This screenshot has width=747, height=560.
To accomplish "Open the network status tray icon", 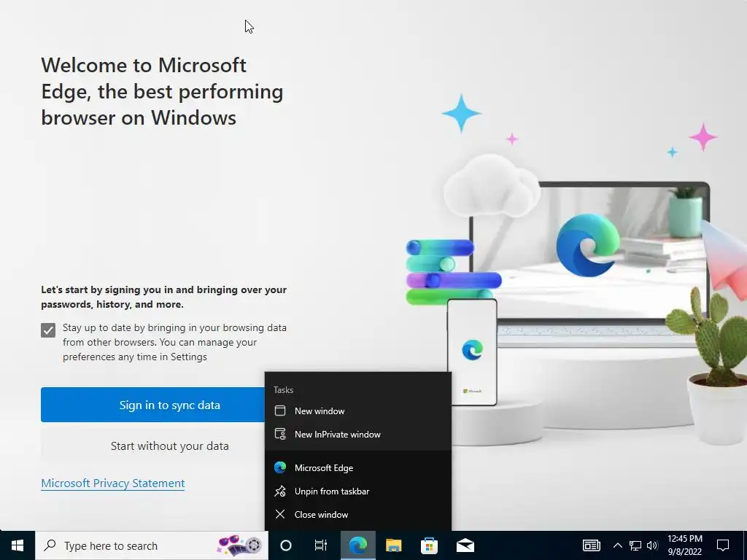I will (x=635, y=545).
